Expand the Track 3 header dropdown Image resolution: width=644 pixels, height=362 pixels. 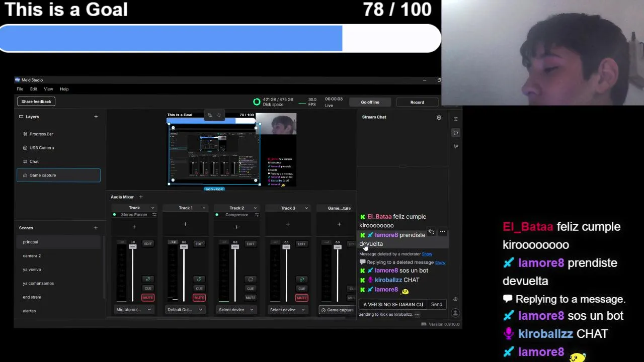pyautogui.click(x=306, y=208)
